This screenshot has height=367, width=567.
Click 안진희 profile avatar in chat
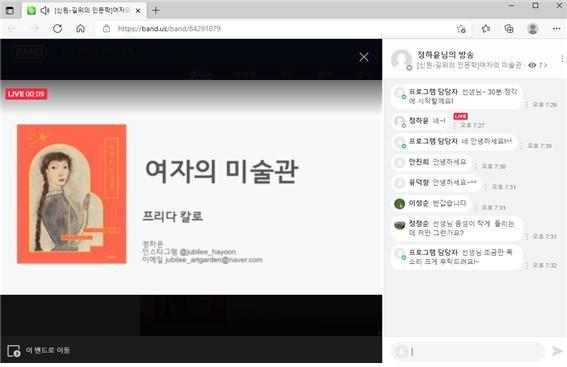click(400, 162)
